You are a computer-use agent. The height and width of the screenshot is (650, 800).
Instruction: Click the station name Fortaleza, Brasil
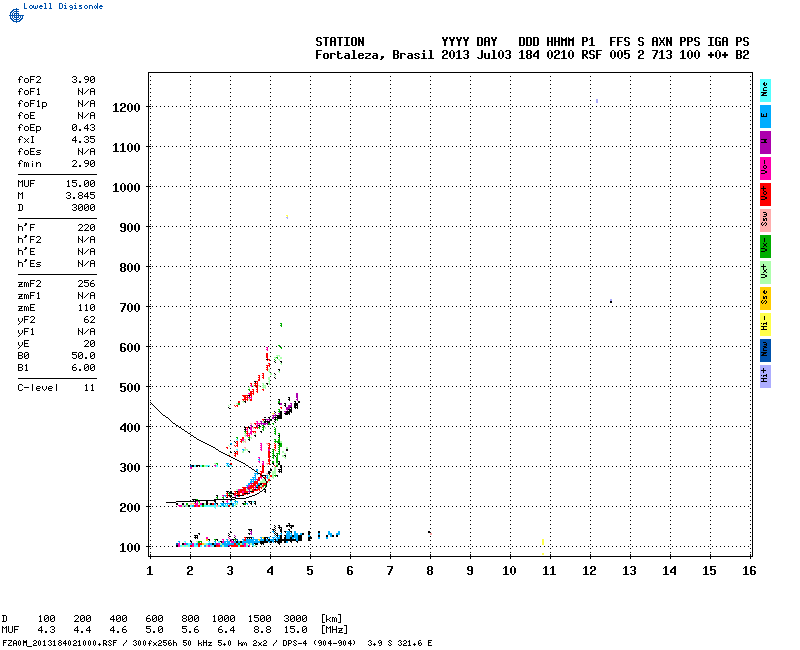click(374, 55)
